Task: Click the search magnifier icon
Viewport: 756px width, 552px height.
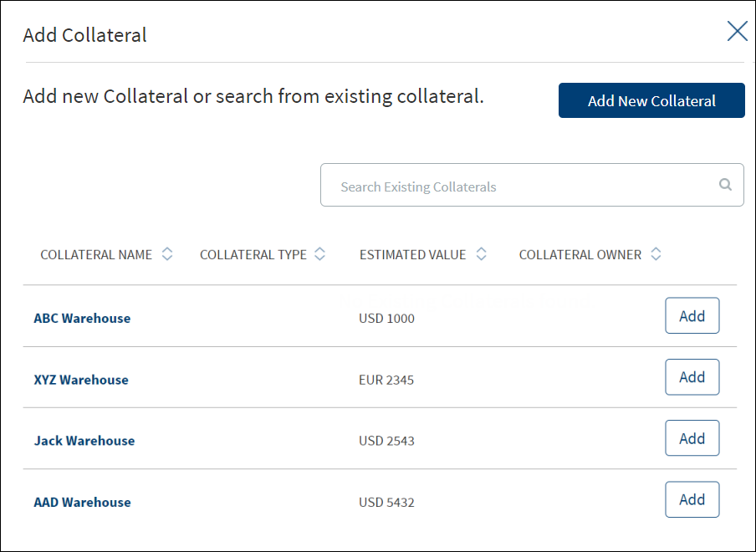Action: pyautogui.click(x=725, y=184)
